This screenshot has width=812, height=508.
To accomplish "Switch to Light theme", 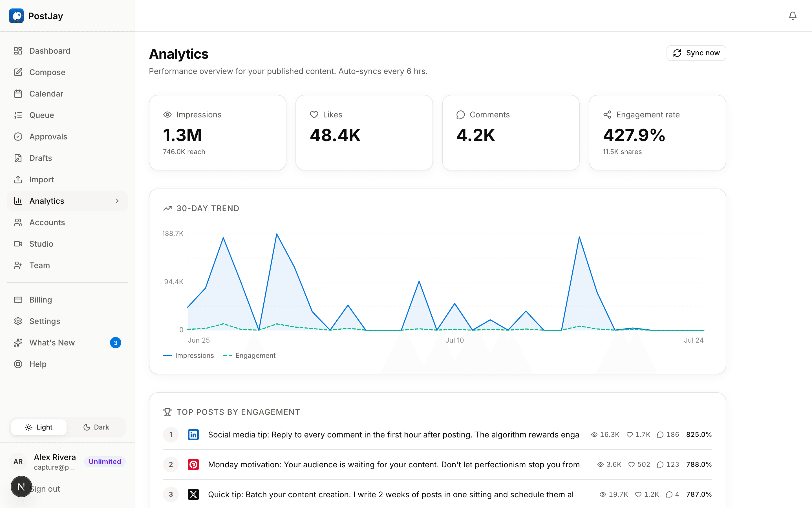I will (39, 427).
